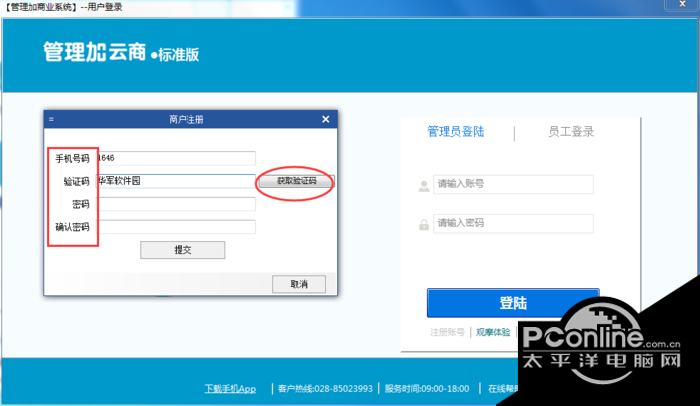Open the 下载手机App link
Screen dimensions: 700x406
click(230, 389)
